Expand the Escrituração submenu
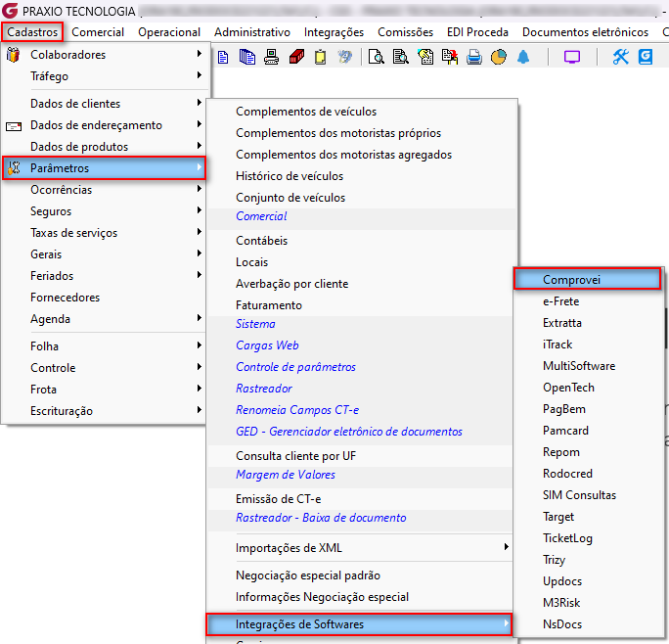The width and height of the screenshot is (669, 644). [x=105, y=411]
